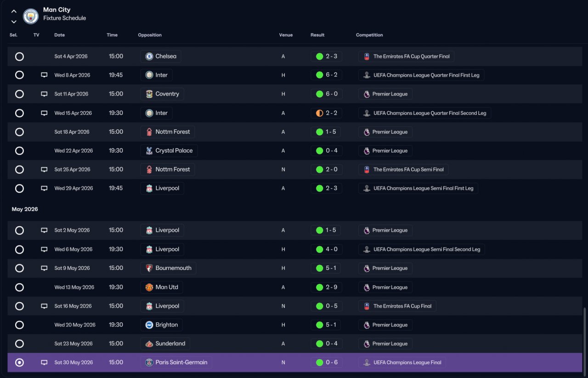
Task: Select the radio button for Man Utd match
Action: click(19, 287)
